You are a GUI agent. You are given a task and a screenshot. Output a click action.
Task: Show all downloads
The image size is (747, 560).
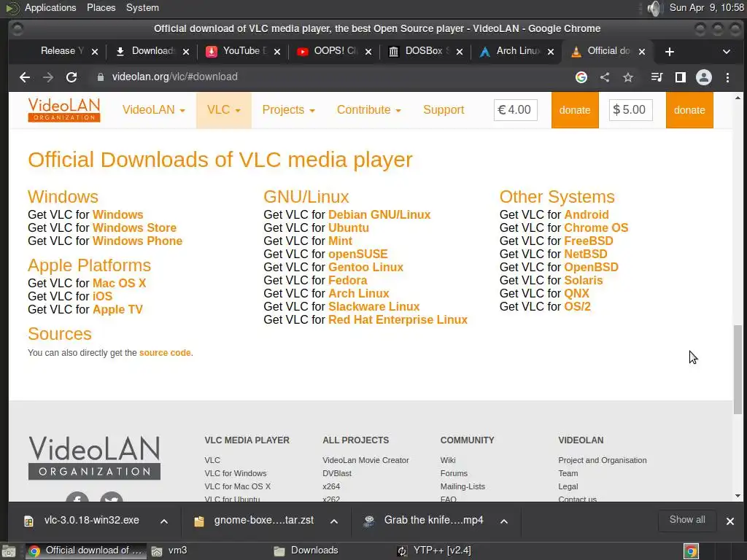pos(687,520)
